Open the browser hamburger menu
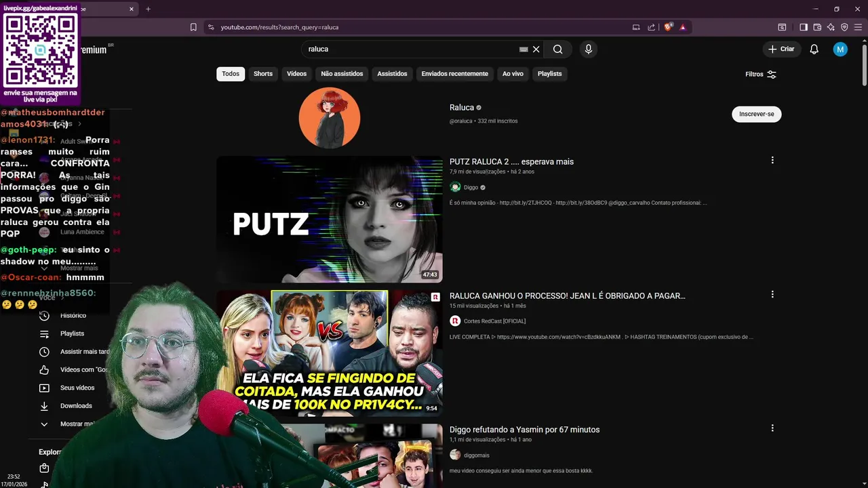 pos(859,27)
